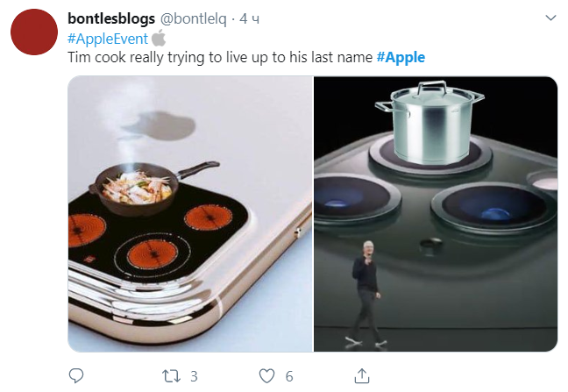
Task: Open the red circular profile avatar
Action: point(33,34)
